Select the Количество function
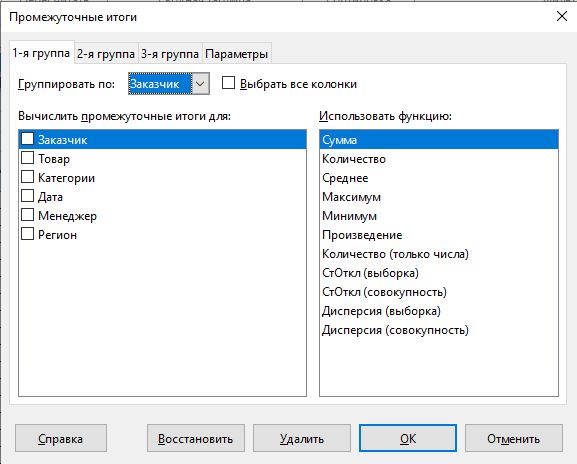 pyautogui.click(x=439, y=159)
